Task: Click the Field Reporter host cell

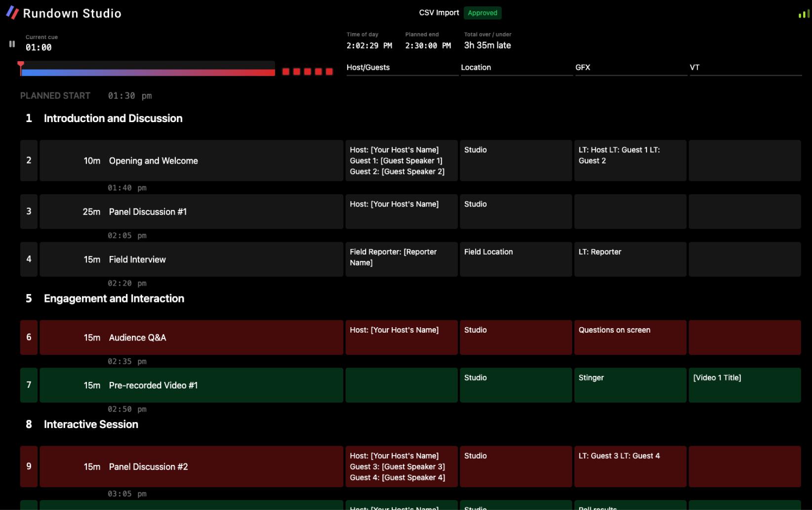Action: pyautogui.click(x=402, y=259)
